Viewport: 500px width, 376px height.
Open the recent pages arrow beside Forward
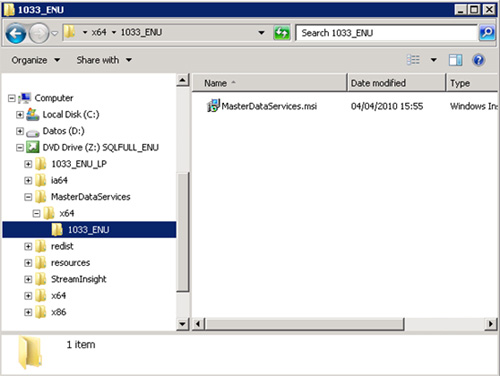[55, 33]
